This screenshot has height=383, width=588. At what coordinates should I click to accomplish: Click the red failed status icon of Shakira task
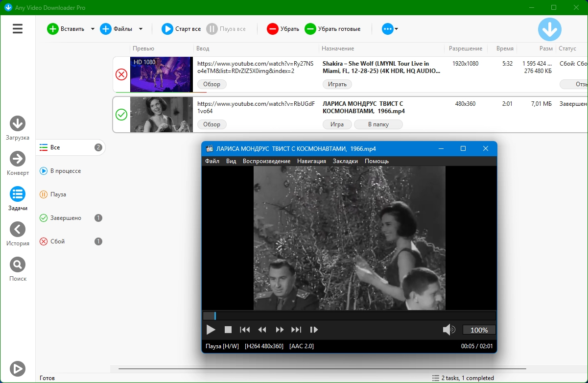tap(121, 74)
